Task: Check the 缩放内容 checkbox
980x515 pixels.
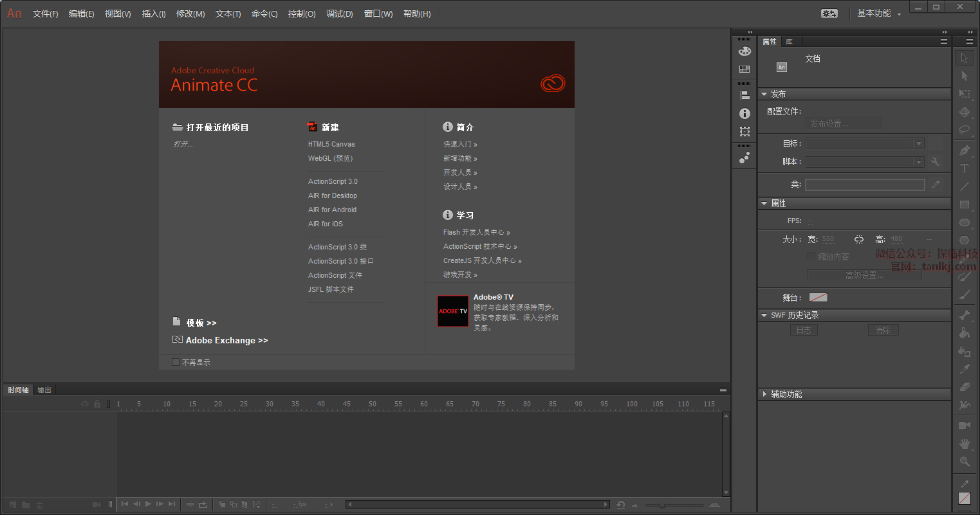Action: (x=811, y=257)
